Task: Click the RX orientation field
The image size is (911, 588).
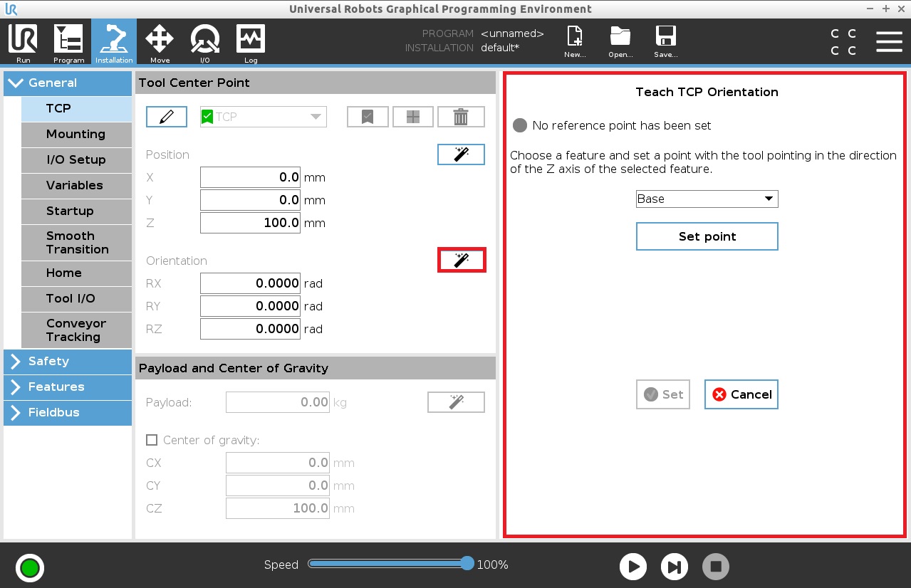Action: click(250, 283)
